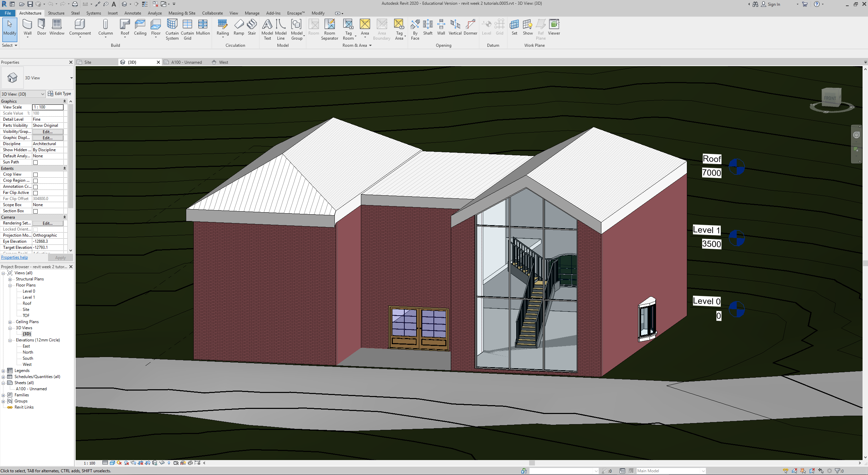
Task: Open the South elevation in browser
Action: pos(28,358)
